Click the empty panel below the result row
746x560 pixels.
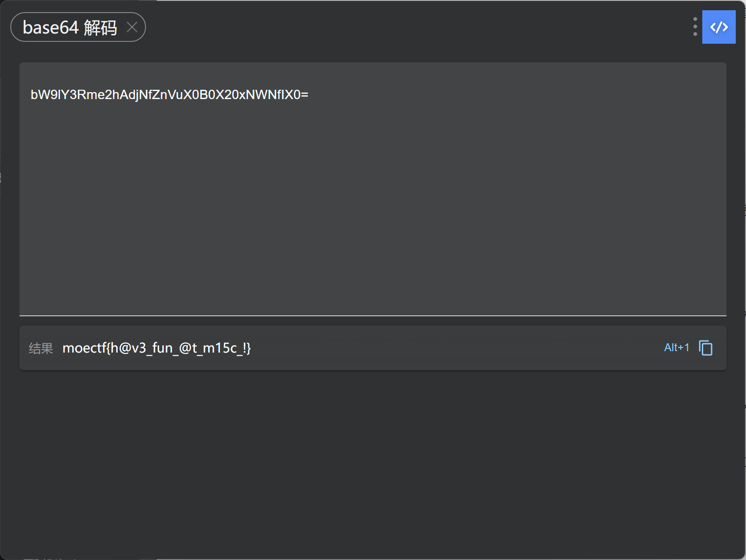(x=373, y=460)
